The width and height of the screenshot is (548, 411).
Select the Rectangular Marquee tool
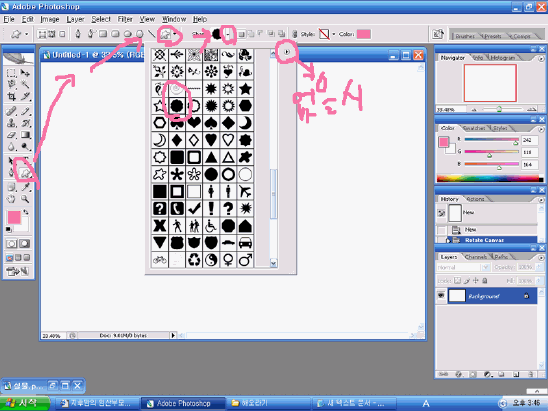(x=12, y=73)
